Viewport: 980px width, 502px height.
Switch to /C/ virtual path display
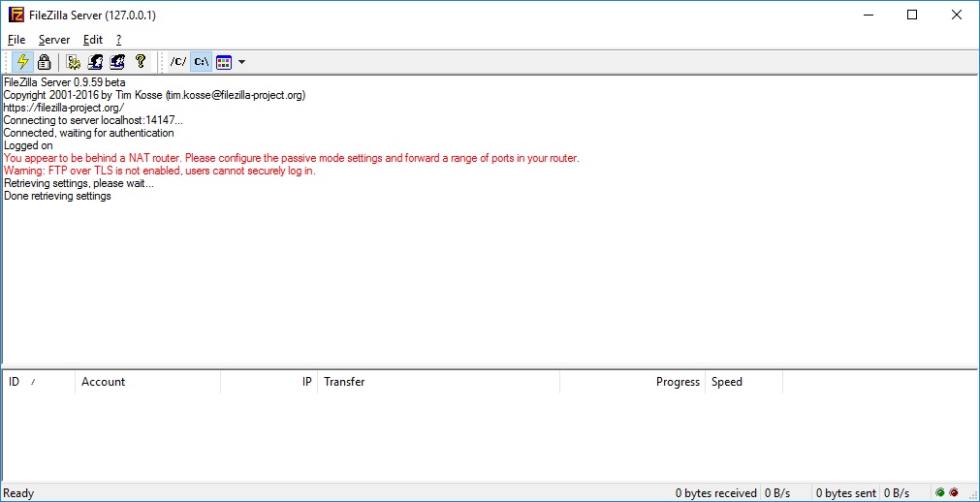(178, 62)
